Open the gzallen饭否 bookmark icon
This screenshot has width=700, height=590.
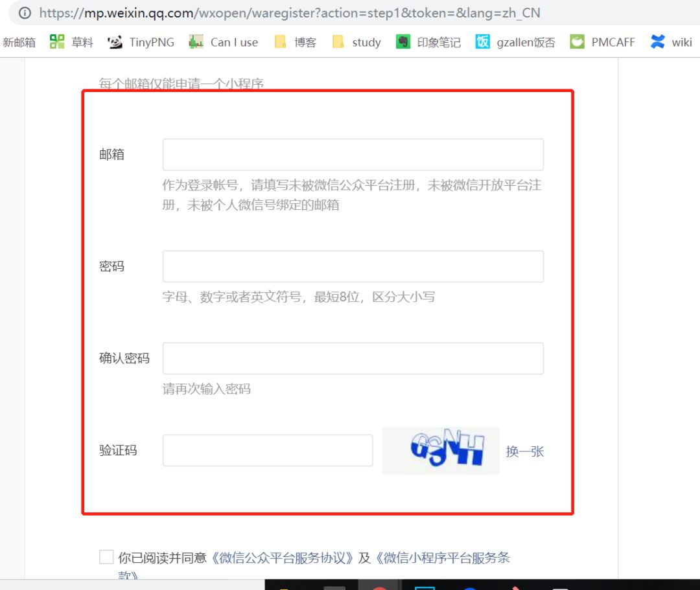[x=482, y=42]
